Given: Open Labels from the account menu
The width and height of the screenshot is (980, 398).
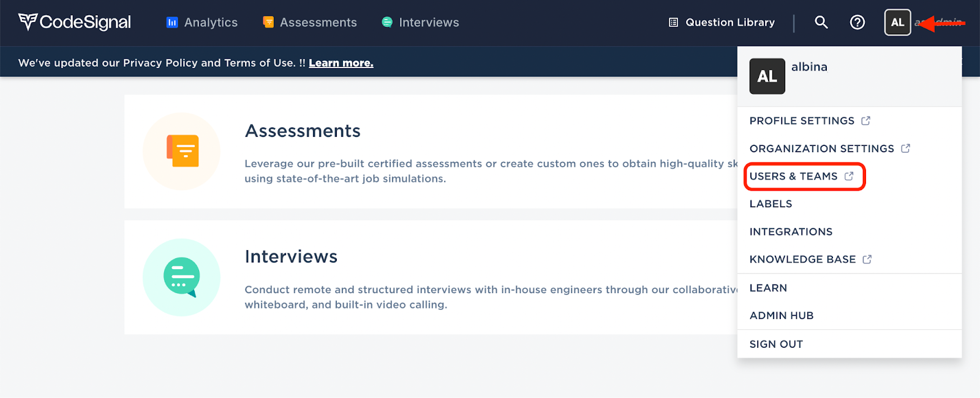Looking at the screenshot, I should tap(771, 204).
